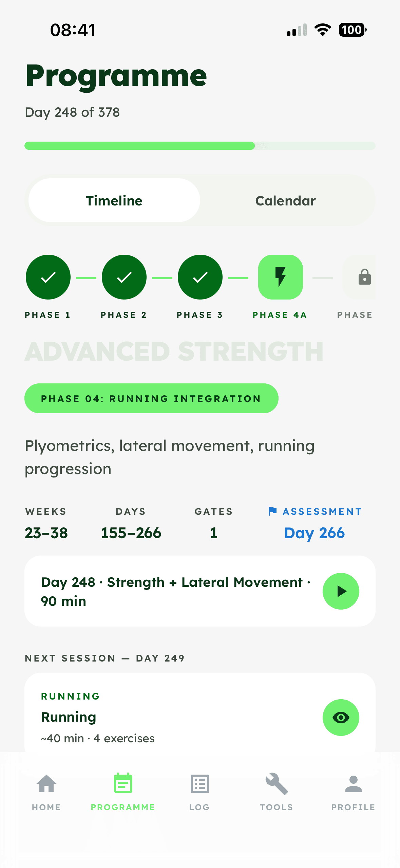Open Assessment Day 266 link
Viewport: 400px width, 868px height.
click(314, 533)
